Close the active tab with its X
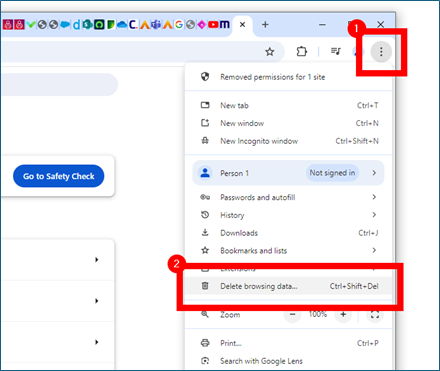This screenshot has height=371, width=440. click(x=243, y=24)
